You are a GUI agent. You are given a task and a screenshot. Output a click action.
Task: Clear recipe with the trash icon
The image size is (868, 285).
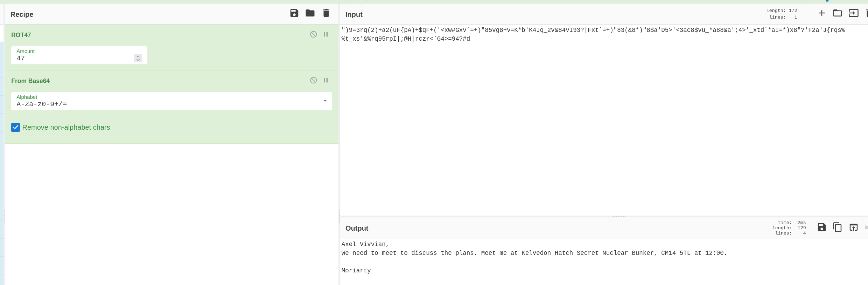point(326,13)
